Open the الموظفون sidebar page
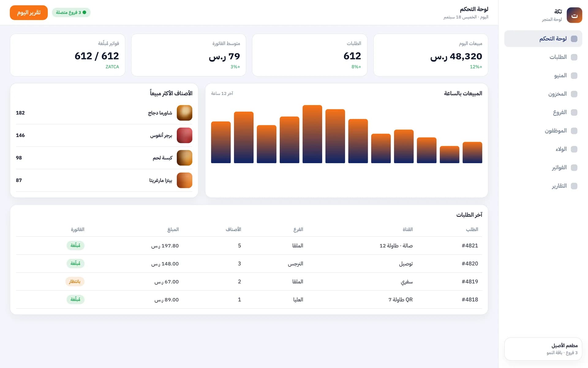This screenshot has width=588, height=368. [543, 131]
